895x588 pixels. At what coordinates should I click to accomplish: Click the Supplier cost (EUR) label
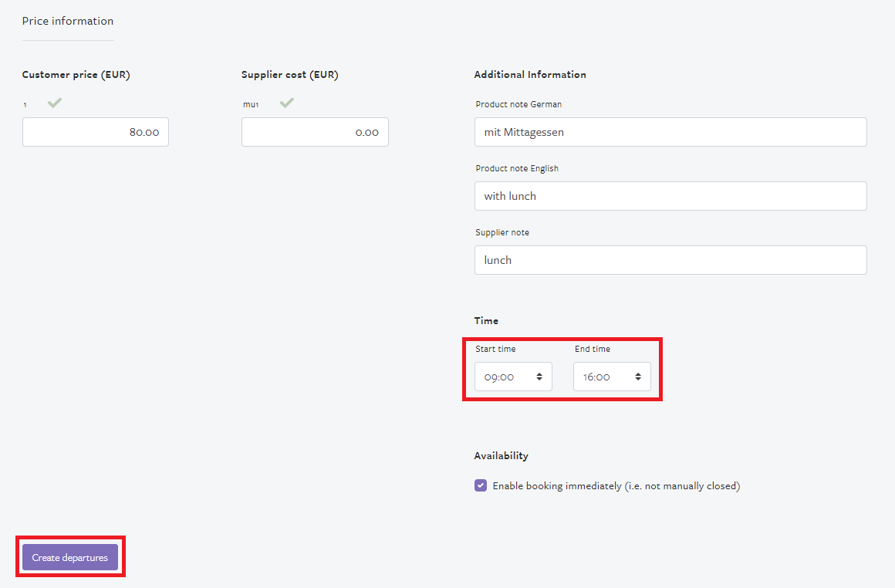(290, 75)
